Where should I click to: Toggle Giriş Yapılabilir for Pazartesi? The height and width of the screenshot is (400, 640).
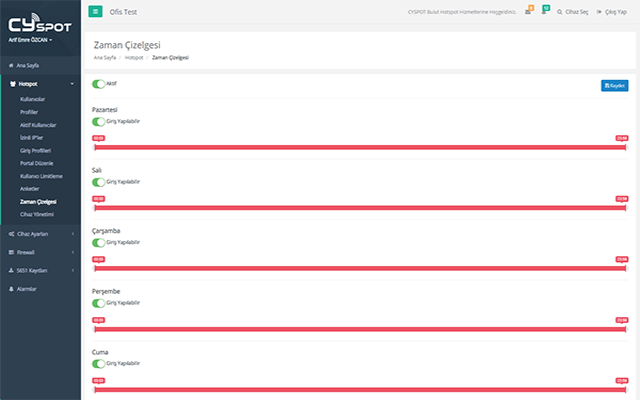(98, 121)
